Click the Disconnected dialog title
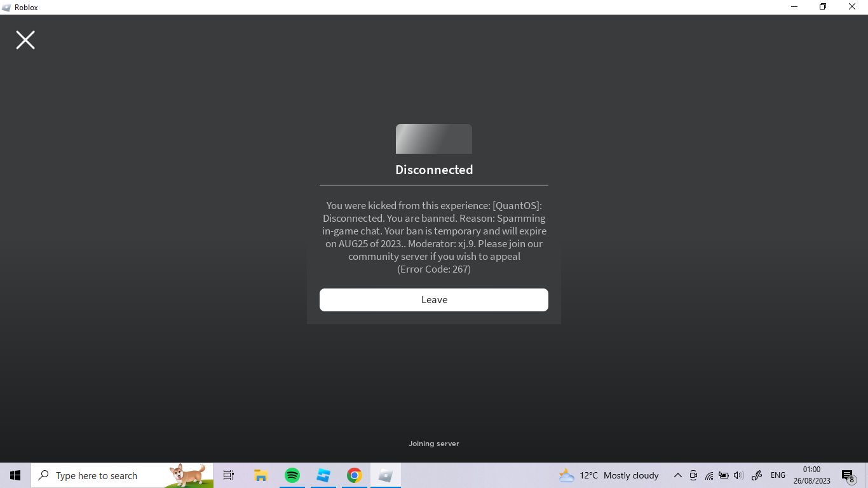 point(434,170)
